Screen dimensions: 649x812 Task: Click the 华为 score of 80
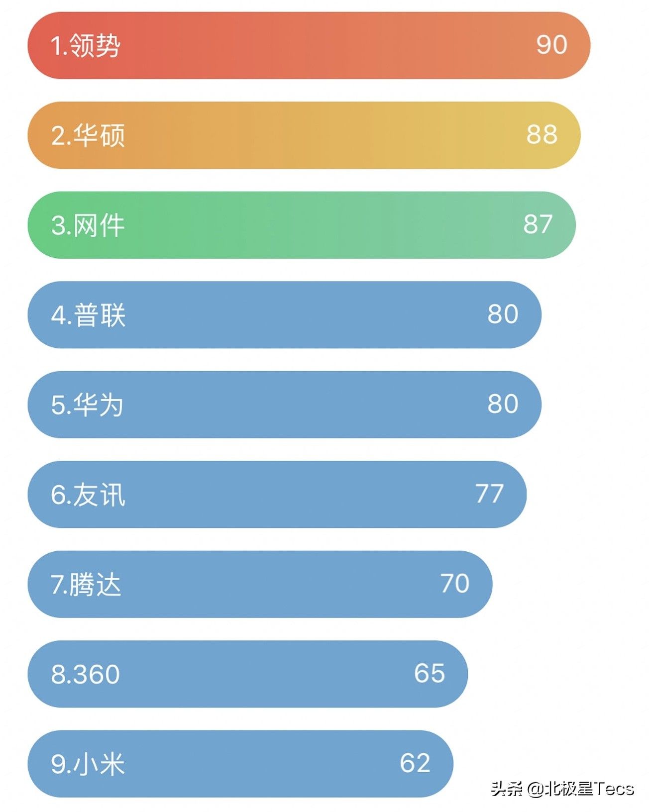503,404
